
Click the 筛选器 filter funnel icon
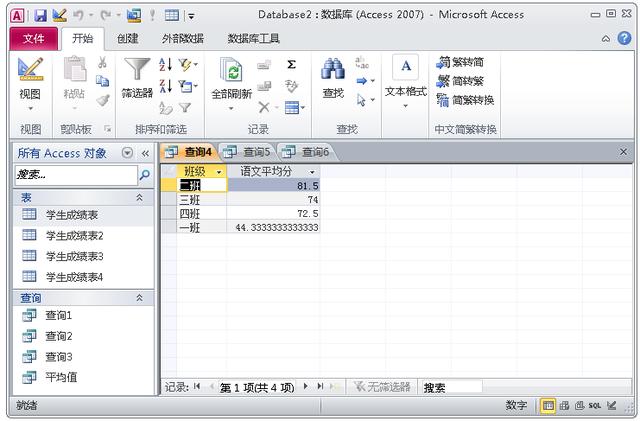click(137, 69)
